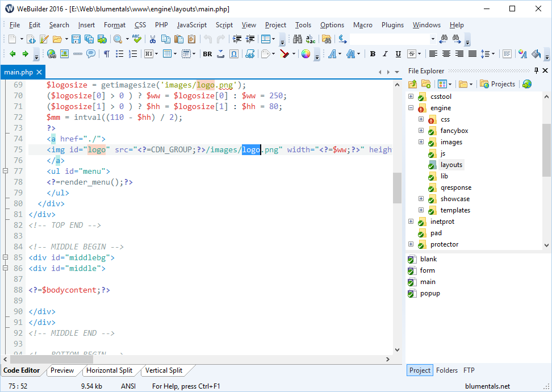Click the Projects button in File Explorer
The image size is (552, 392).
pyautogui.click(x=498, y=84)
